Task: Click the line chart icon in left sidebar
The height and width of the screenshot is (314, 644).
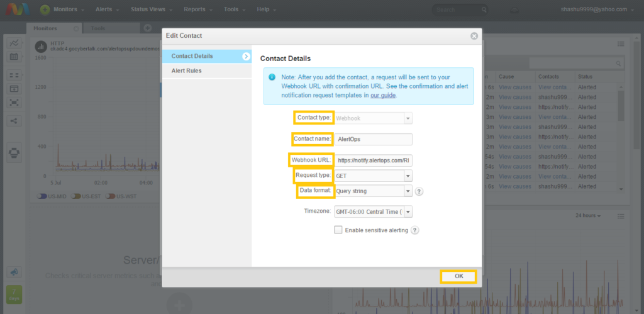Action: [x=14, y=43]
